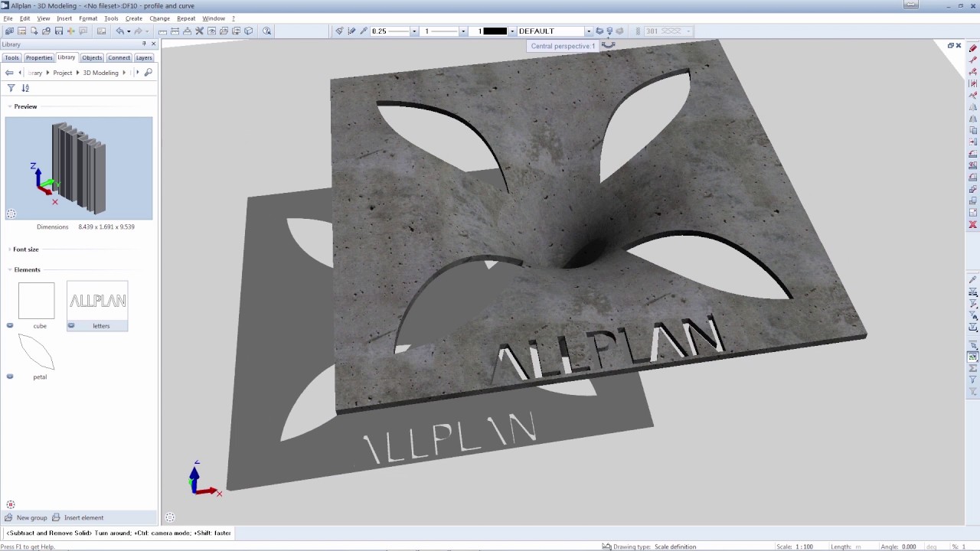Switch to the Tools tab
This screenshot has width=980, height=551.
[11, 57]
